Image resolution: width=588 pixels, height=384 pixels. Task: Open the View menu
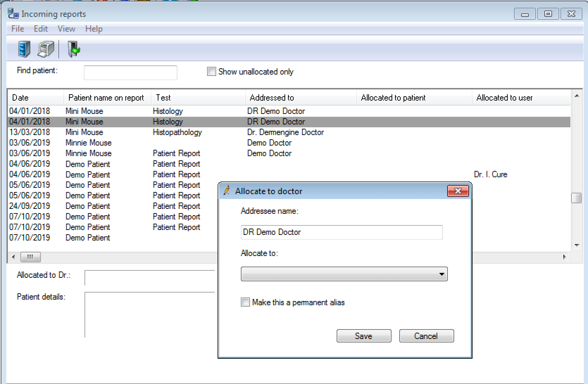pyautogui.click(x=66, y=29)
